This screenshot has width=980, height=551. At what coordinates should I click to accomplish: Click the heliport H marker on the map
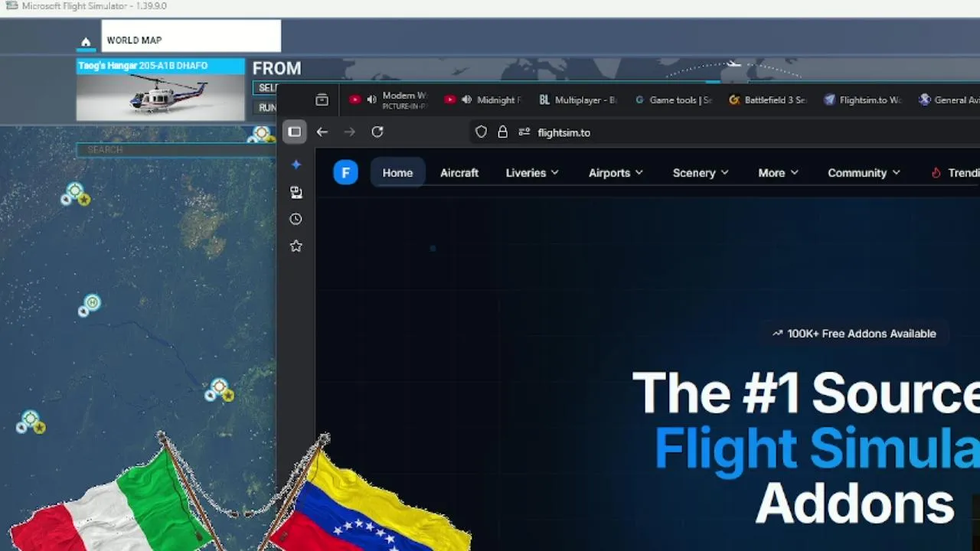(x=92, y=303)
